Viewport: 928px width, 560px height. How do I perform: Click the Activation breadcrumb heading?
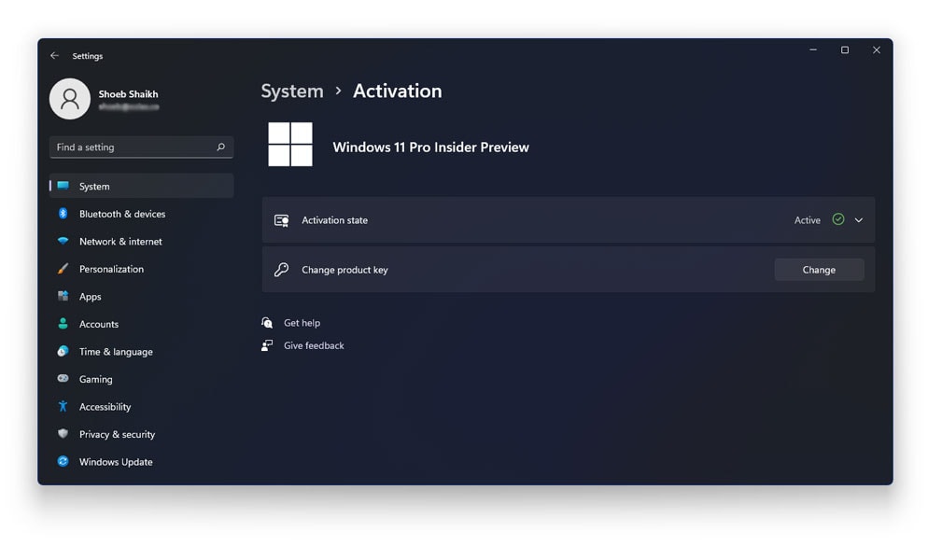[x=397, y=91]
